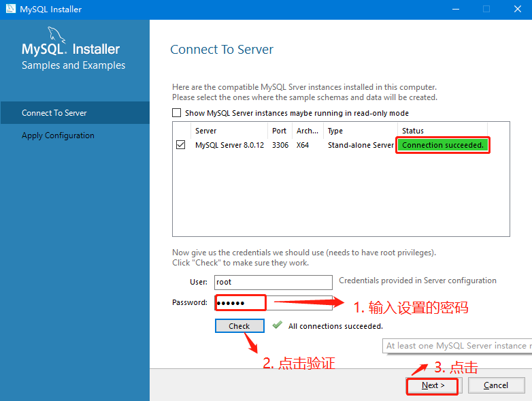Click the X64 architecture cell
The width and height of the screenshot is (532, 401).
pyautogui.click(x=303, y=145)
